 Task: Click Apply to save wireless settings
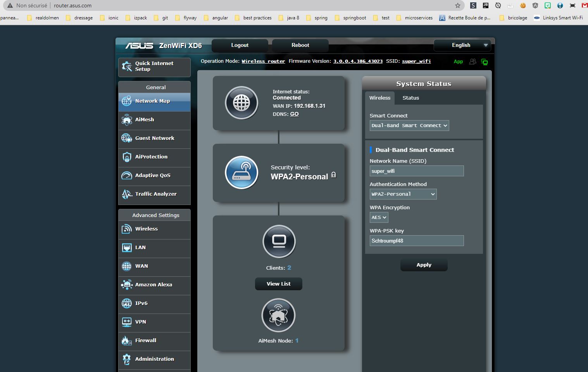424,265
